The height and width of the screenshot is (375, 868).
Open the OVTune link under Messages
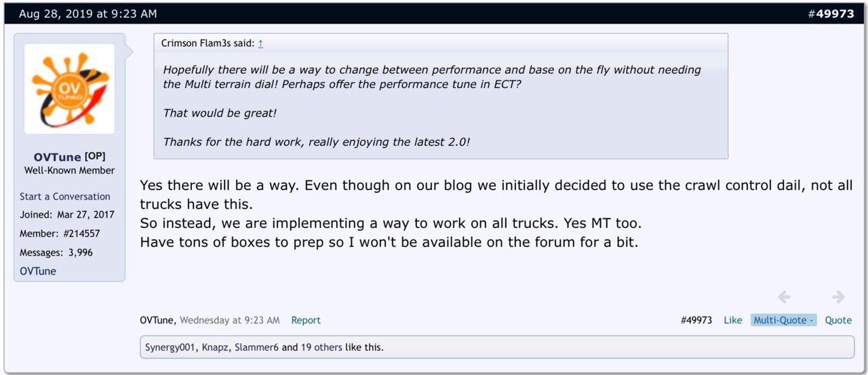point(38,271)
